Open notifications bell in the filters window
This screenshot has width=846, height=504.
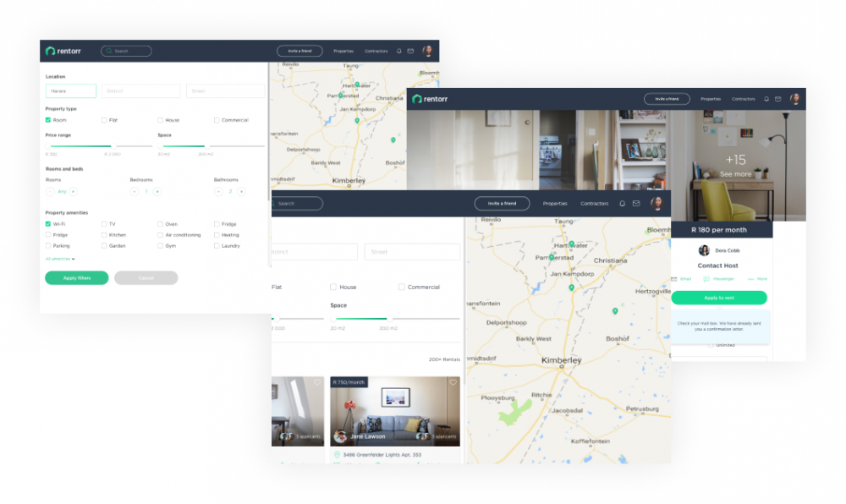click(x=399, y=52)
